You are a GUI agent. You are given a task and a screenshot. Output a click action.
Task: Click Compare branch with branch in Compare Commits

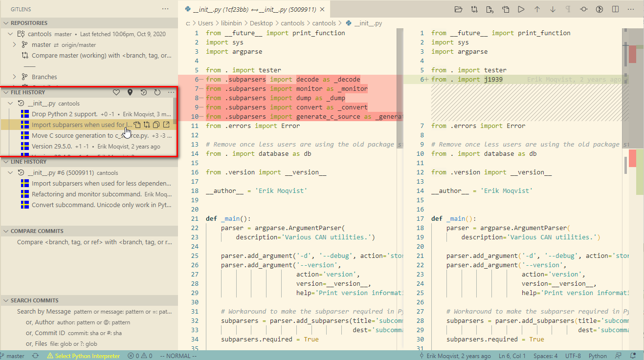(x=89, y=242)
